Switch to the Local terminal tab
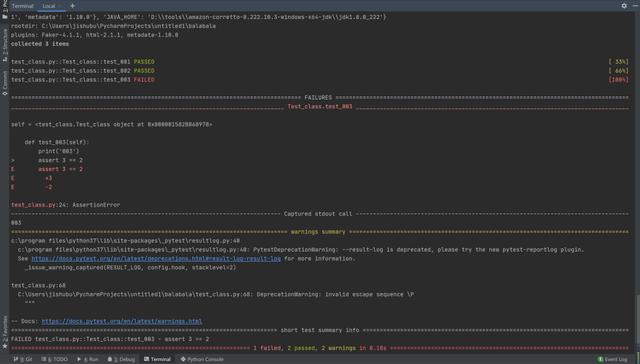Screen dimensions: 640x364 (49, 6)
